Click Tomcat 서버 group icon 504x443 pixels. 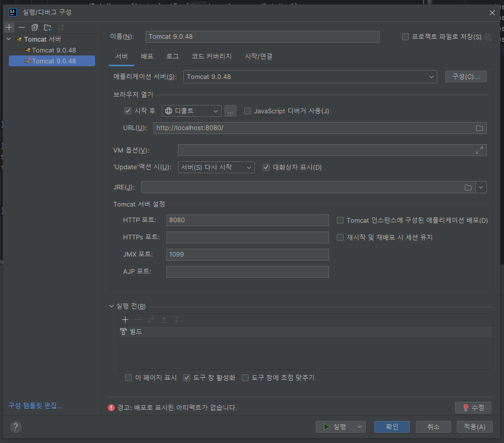(x=19, y=39)
